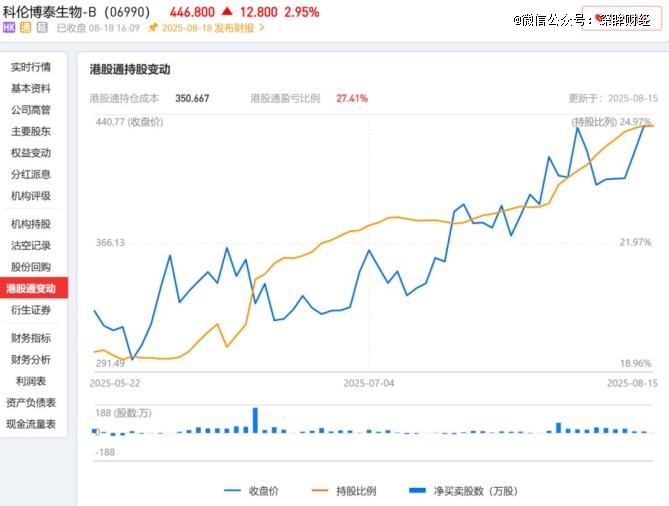Image resolution: width=669 pixels, height=506 pixels.
Task: Open 机构持股 in the sidebar
Action: pos(31,224)
